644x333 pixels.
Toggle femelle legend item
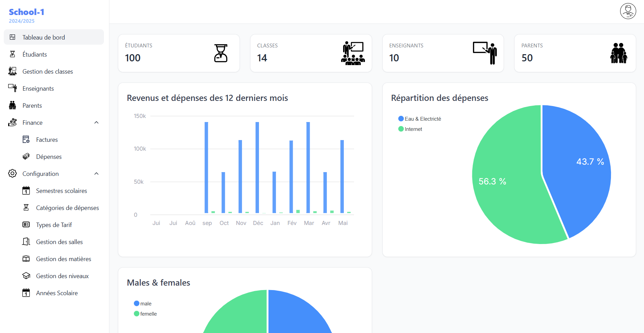pos(145,314)
